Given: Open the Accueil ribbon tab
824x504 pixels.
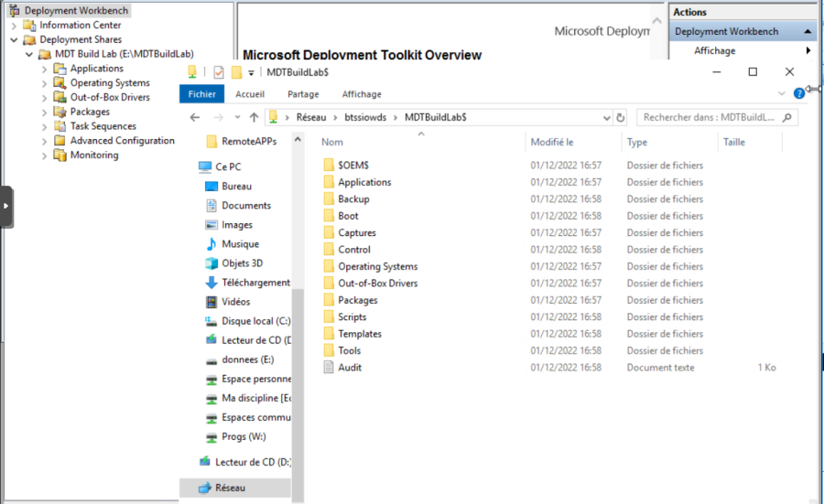Looking at the screenshot, I should coord(250,94).
